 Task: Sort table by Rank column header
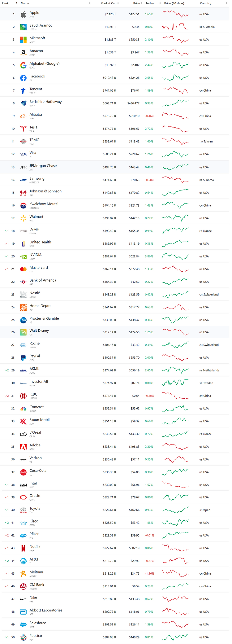point(5,3)
